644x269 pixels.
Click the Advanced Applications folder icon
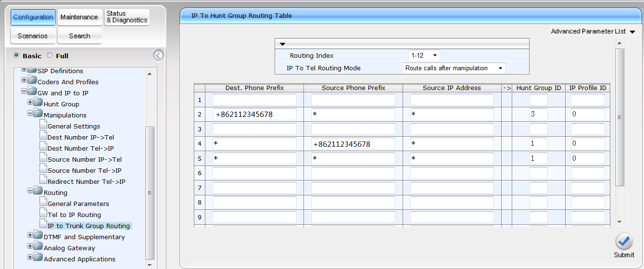[38, 257]
